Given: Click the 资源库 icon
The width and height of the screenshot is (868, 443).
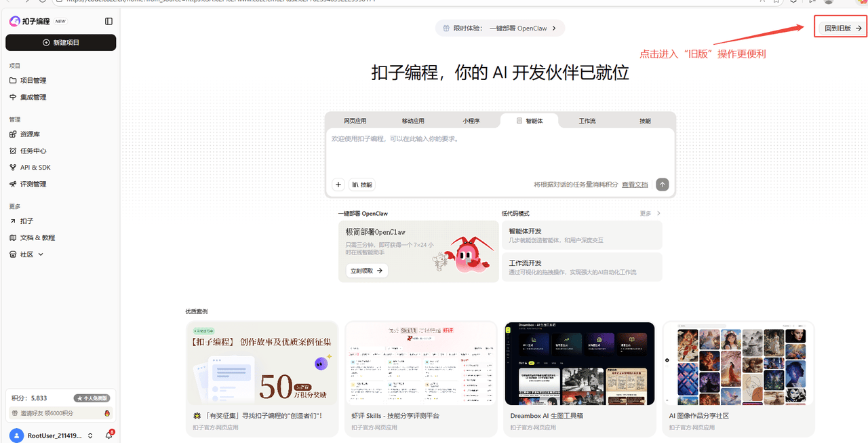Looking at the screenshot, I should point(14,134).
